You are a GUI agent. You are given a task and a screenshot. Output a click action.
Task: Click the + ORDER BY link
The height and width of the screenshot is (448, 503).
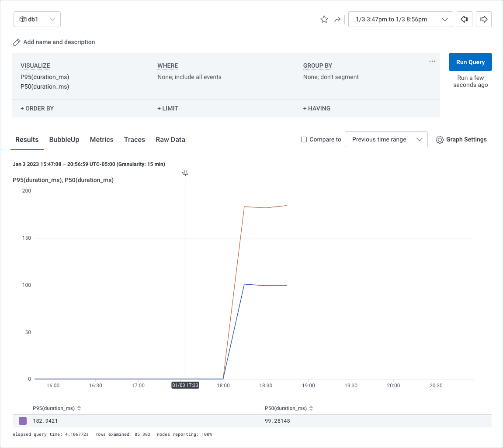coord(37,108)
